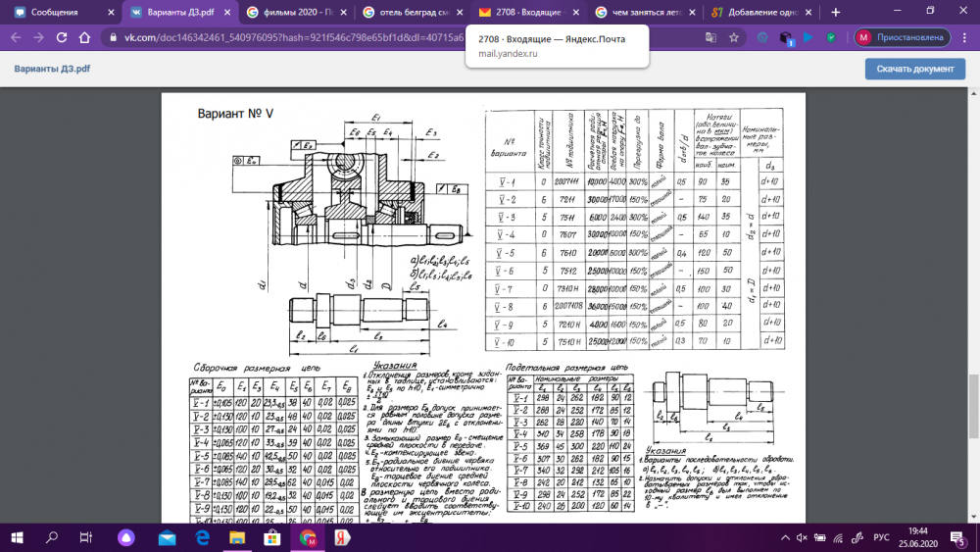Bookmark this page with the star icon

pyautogui.click(x=733, y=37)
